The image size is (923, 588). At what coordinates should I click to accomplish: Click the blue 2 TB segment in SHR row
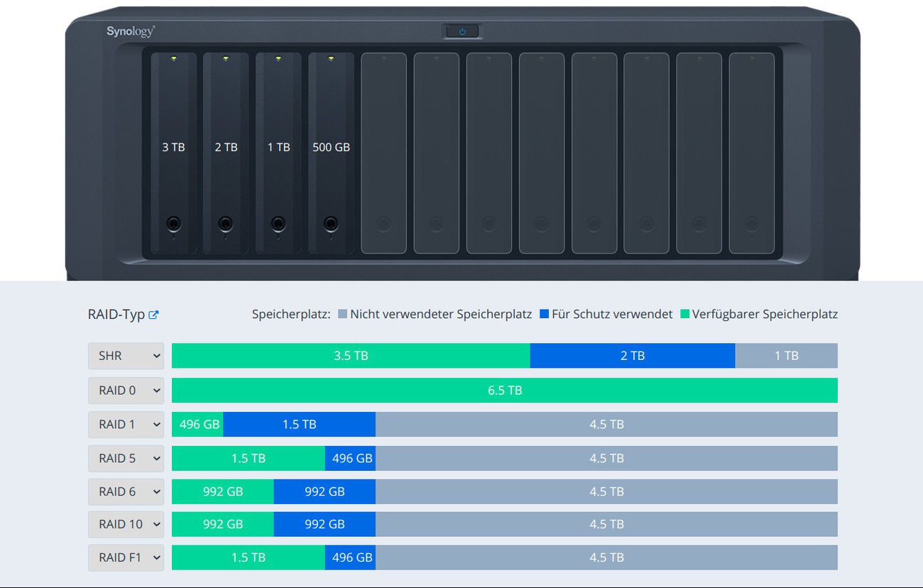[x=632, y=355]
